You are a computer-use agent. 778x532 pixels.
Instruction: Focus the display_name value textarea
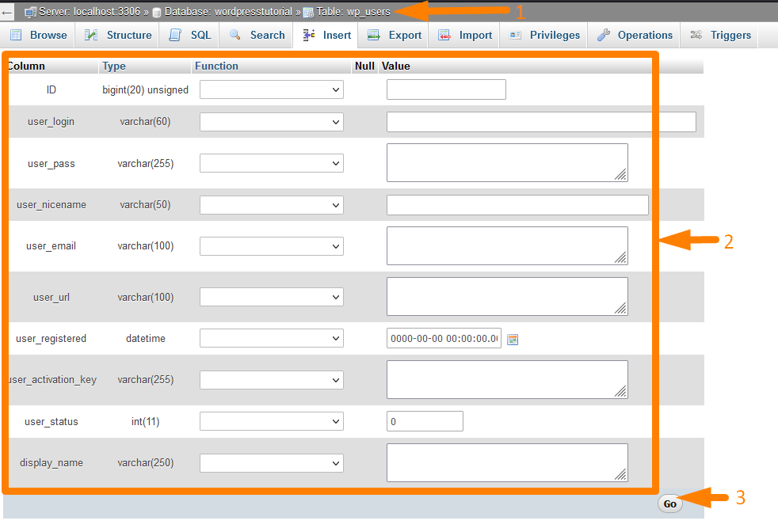pos(507,462)
